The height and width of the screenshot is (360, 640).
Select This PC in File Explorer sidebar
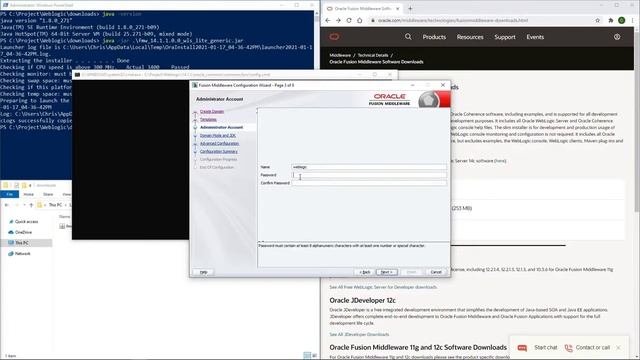click(x=22, y=243)
